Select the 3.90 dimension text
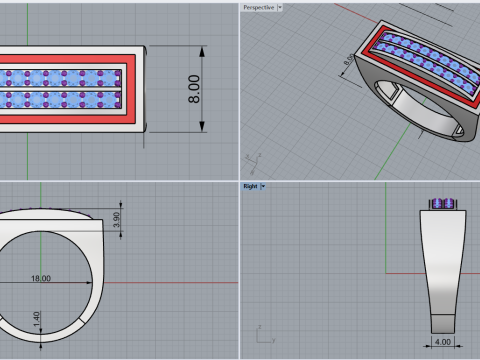The image size is (480, 360). coord(116,220)
